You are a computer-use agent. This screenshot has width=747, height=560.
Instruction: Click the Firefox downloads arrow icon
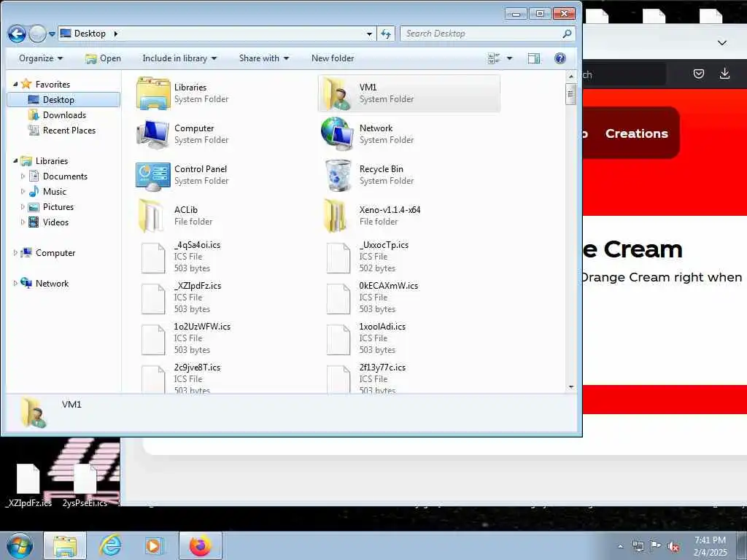point(724,74)
